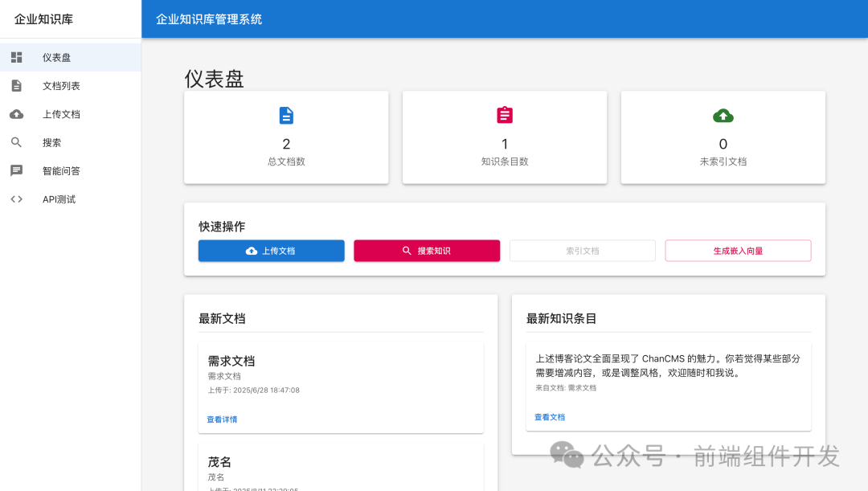The height and width of the screenshot is (491, 868).
Task: Click the red clipboard icon on 知识条目数 card
Action: point(504,115)
